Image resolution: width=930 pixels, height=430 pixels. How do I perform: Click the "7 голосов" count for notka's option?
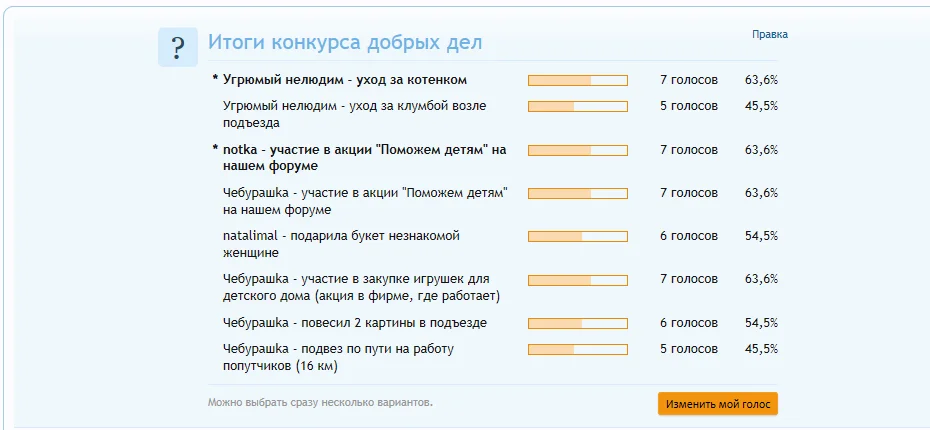688,150
